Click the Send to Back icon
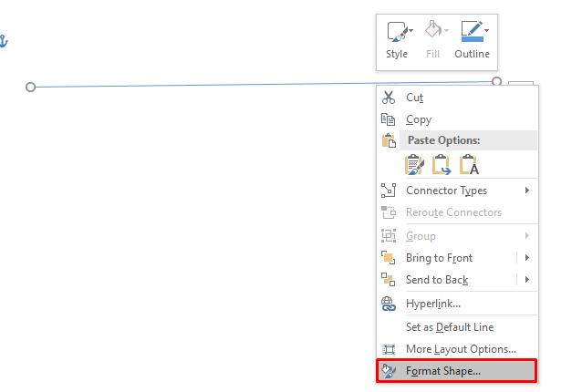This screenshot has width=582, height=392. tap(389, 280)
